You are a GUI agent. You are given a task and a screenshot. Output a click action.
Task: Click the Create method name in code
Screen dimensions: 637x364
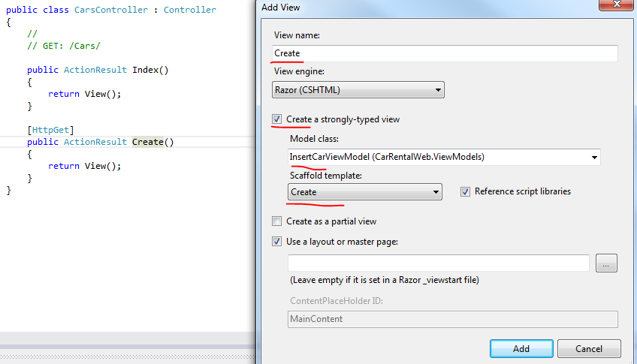[148, 142]
